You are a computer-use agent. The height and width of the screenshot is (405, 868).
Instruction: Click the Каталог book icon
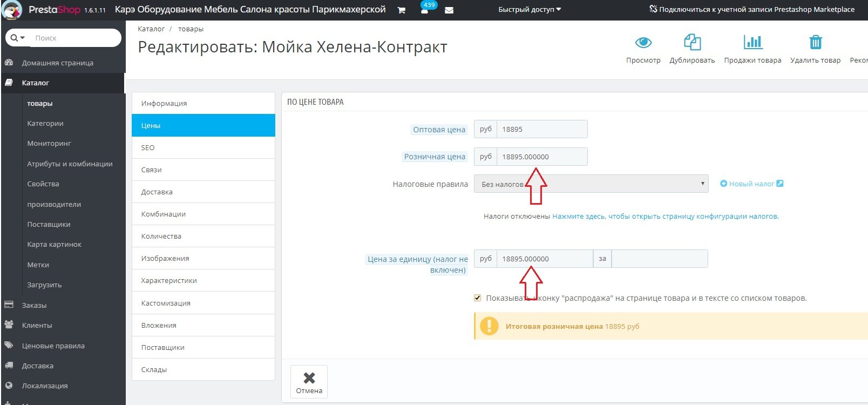tap(9, 83)
